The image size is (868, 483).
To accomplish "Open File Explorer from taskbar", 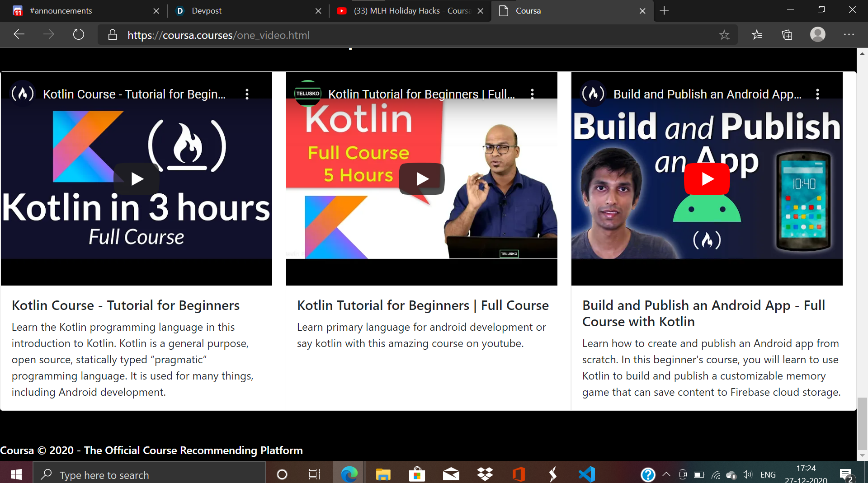I will click(x=383, y=474).
